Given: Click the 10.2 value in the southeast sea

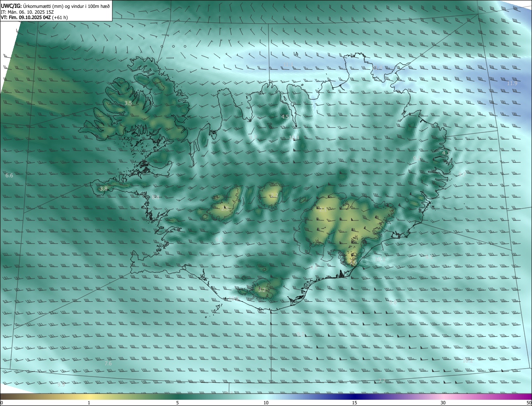Looking at the screenshot, I should (468, 360).
